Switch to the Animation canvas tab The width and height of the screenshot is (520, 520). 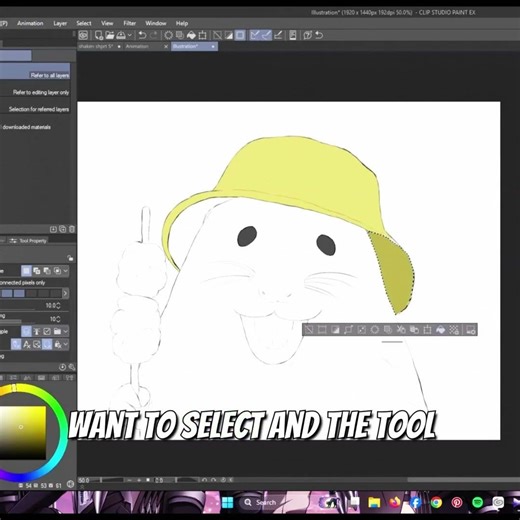pyautogui.click(x=137, y=46)
